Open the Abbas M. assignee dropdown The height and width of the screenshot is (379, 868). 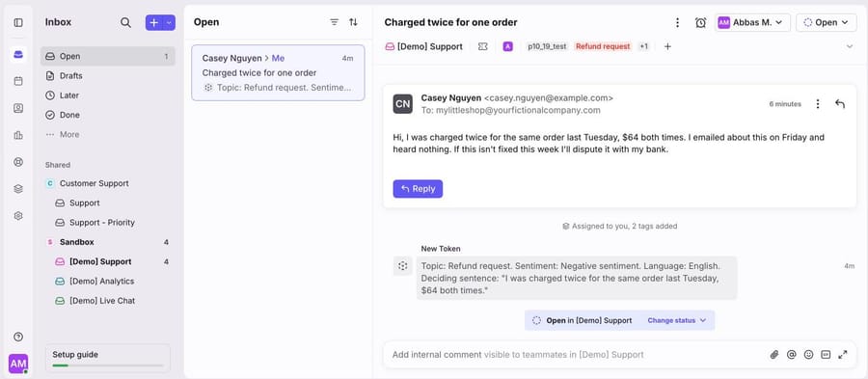pyautogui.click(x=752, y=23)
